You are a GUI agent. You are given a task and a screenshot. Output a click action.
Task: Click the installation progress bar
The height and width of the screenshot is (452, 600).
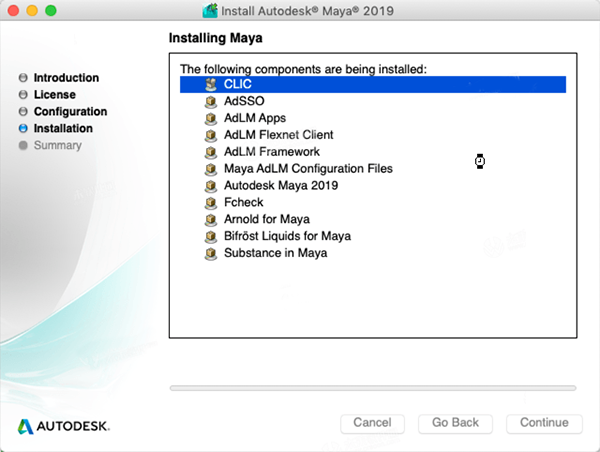(373, 388)
